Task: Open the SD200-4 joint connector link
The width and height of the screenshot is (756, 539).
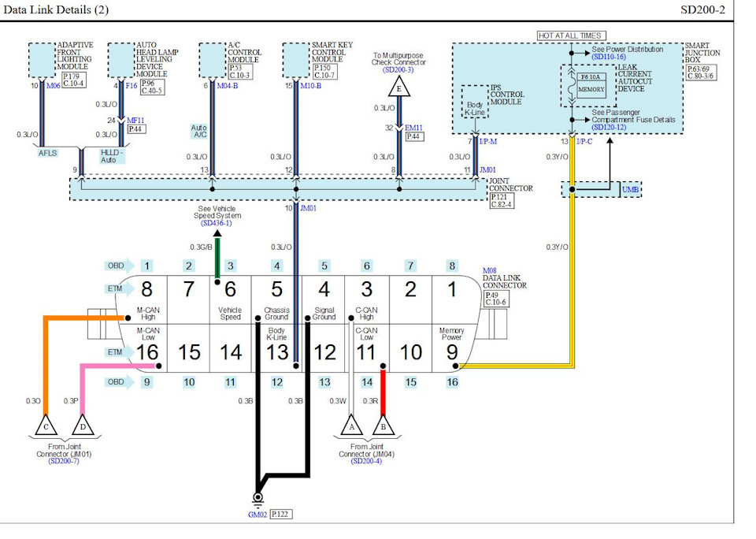Action: click(366, 461)
